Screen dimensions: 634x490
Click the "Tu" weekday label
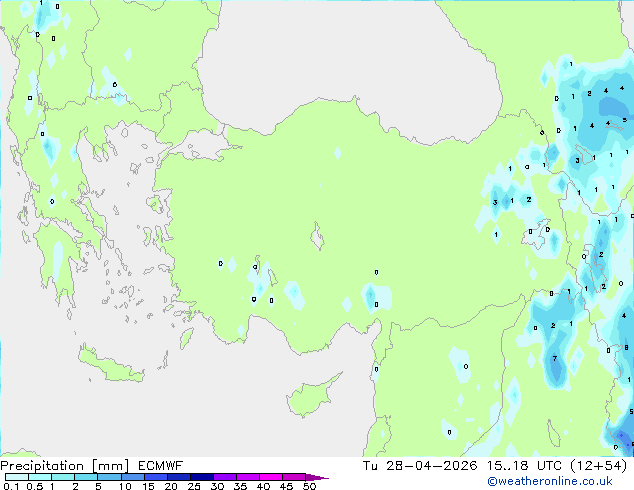(x=370, y=466)
